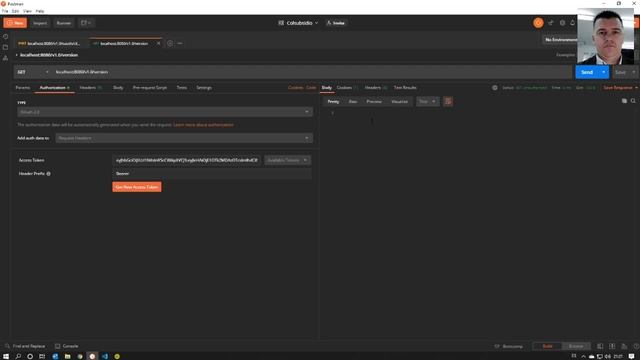Viewport: 640px width, 360px height.
Task: Open the GET method dropdown
Action: pyautogui.click(x=32, y=72)
